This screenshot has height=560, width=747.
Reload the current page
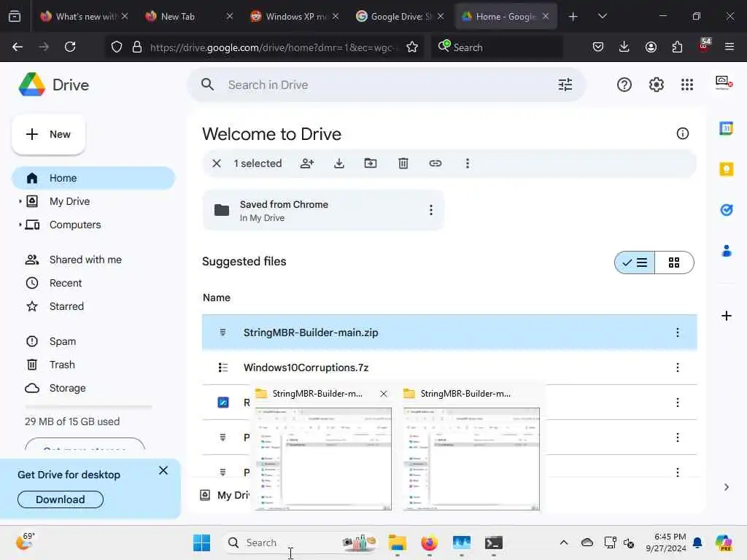(70, 47)
